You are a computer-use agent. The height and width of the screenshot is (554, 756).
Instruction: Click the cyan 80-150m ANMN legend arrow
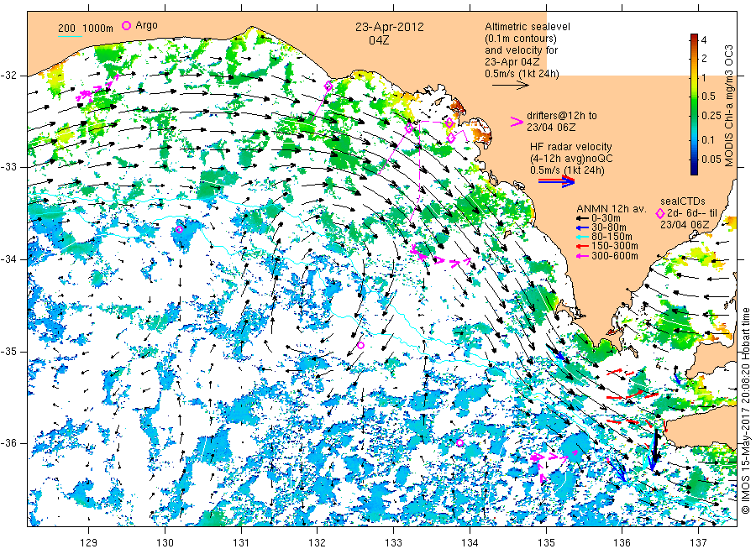(x=582, y=237)
